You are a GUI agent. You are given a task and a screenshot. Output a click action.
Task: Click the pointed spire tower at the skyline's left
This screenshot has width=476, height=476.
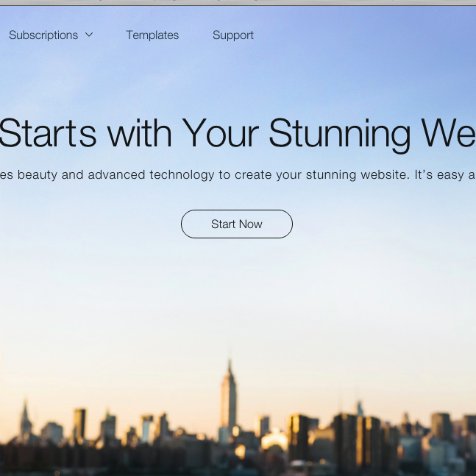[26, 419]
